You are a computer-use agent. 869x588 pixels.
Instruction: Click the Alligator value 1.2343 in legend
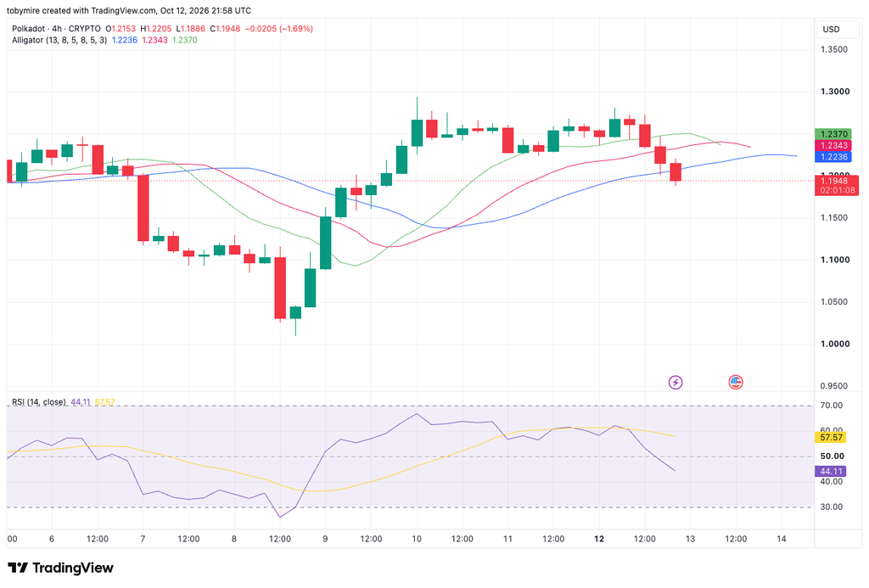[x=154, y=40]
